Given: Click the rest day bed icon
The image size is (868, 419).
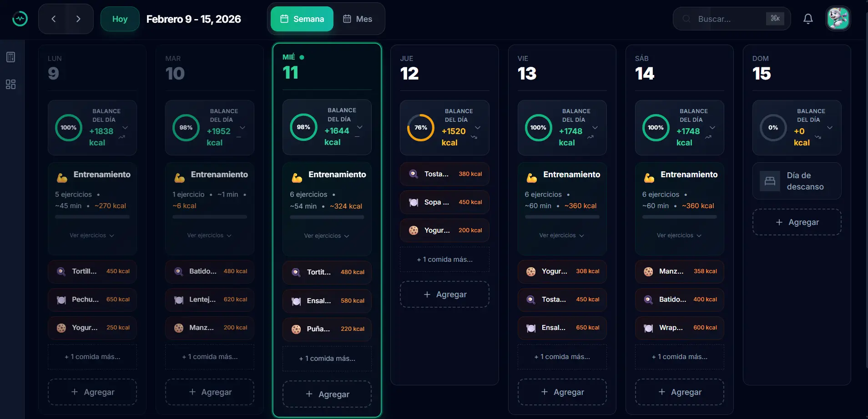Looking at the screenshot, I should tap(770, 181).
